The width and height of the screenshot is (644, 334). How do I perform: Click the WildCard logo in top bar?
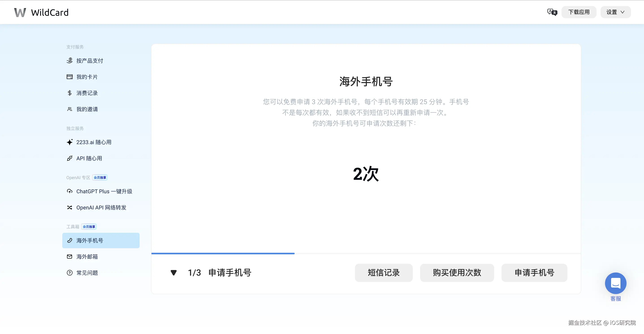point(41,12)
